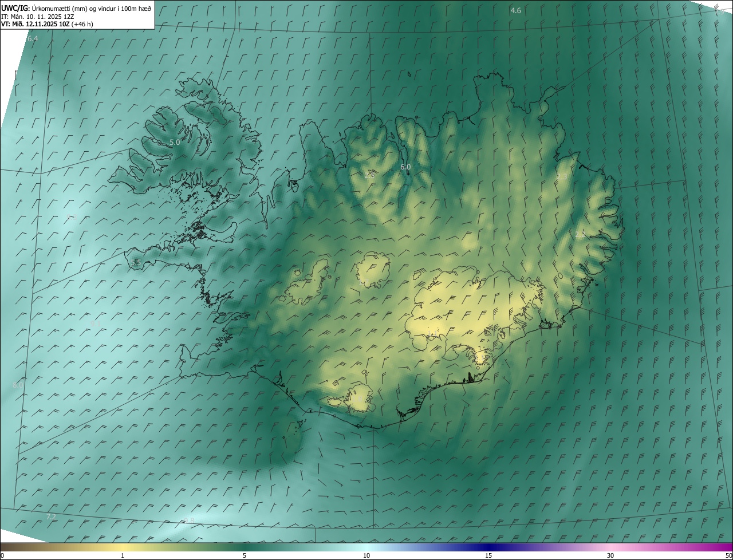Click the 9.1 value label on the map
The height and width of the screenshot is (560, 733).
coord(96,324)
